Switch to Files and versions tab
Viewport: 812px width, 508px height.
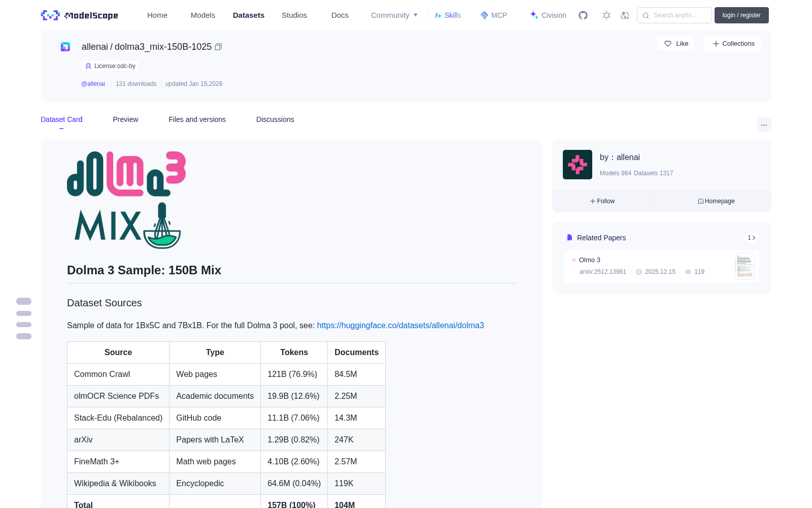point(197,119)
